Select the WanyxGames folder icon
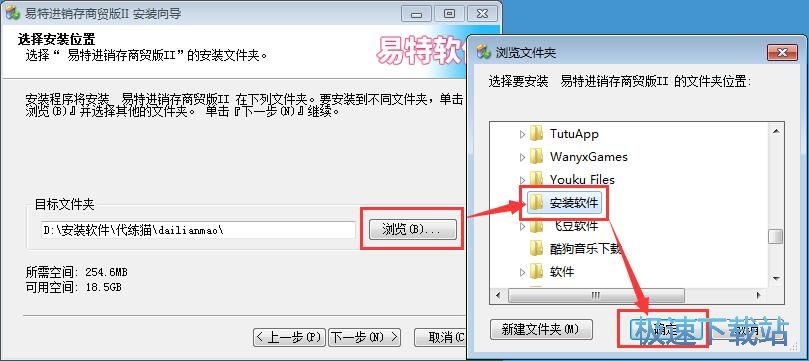Screen dimensions: 809x361 tap(537, 157)
